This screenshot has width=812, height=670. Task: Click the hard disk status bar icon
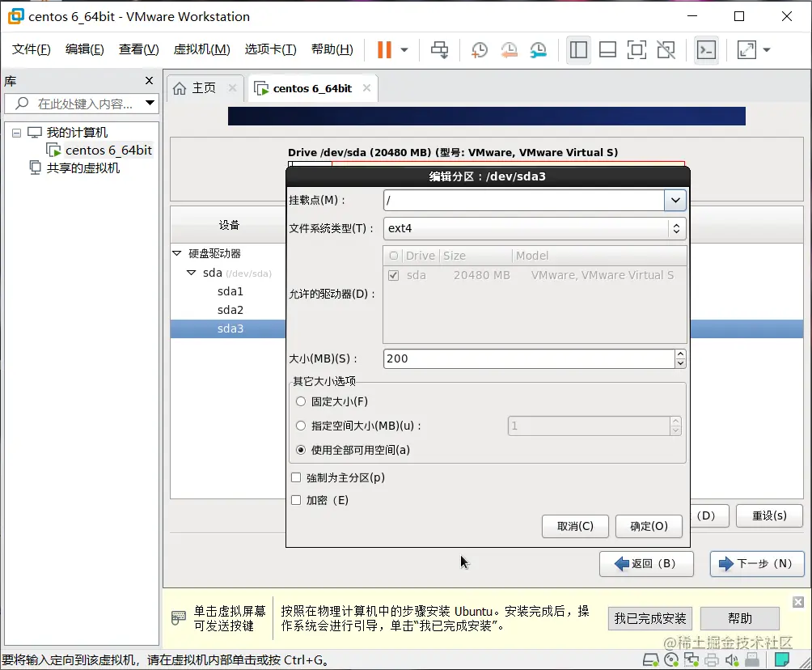coord(650,659)
